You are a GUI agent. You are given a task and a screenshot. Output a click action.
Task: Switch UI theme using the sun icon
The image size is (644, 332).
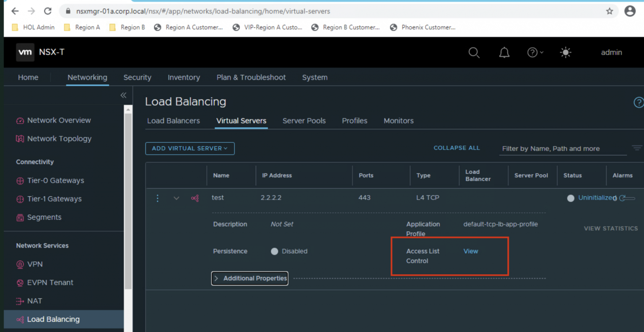click(x=566, y=52)
